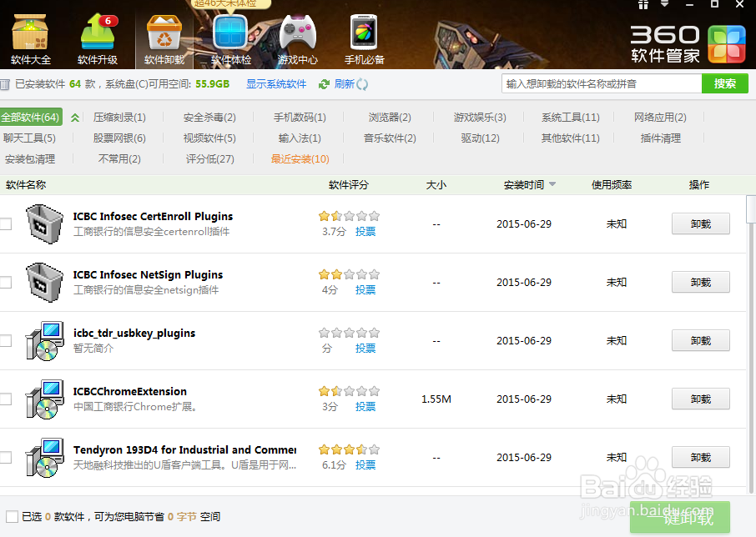This screenshot has height=537, width=756.
Task: Click the 刷新 link
Action: 345,84
